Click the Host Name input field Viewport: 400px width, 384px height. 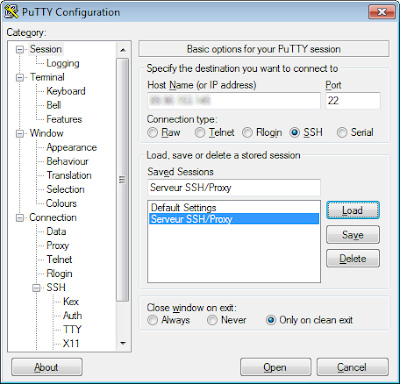coord(234,101)
